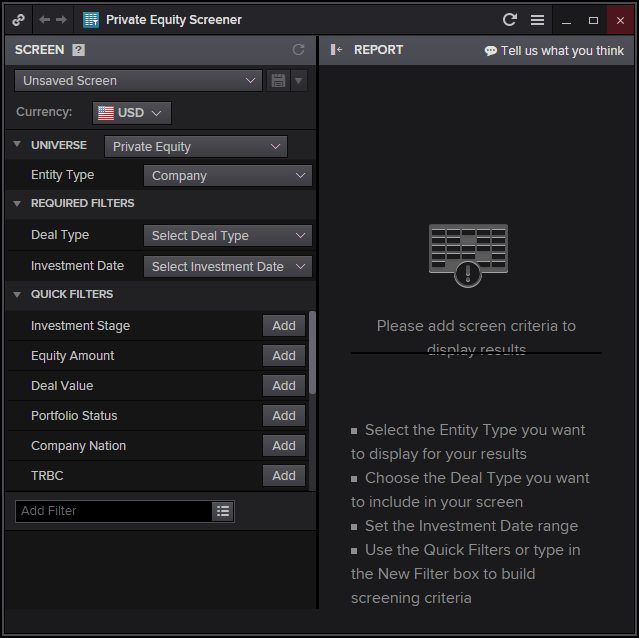The width and height of the screenshot is (639, 638).
Task: Collapse the screen panel using REPORT arrow icon
Action: [336, 50]
